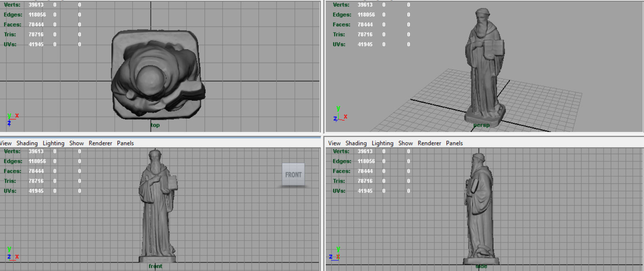The width and height of the screenshot is (644, 271).
Task: Click 'Verts:' label in the top viewport
Action: [12, 5]
